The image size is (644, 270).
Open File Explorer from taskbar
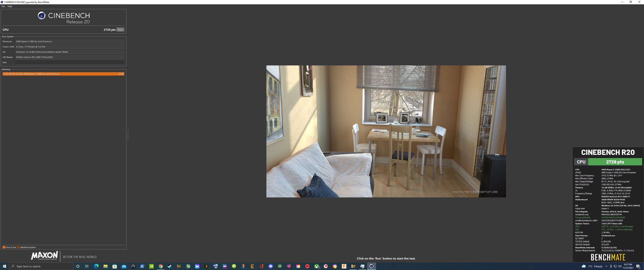[106, 266]
